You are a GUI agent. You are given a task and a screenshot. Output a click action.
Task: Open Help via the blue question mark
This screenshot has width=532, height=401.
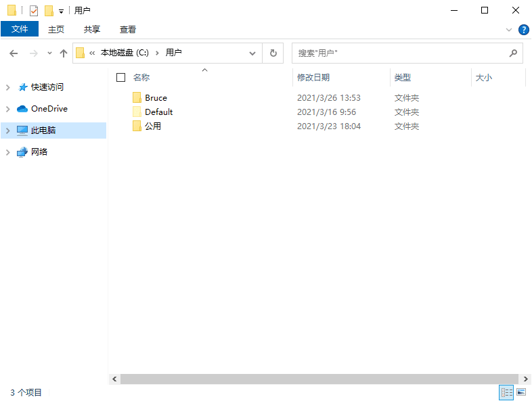pyautogui.click(x=523, y=30)
